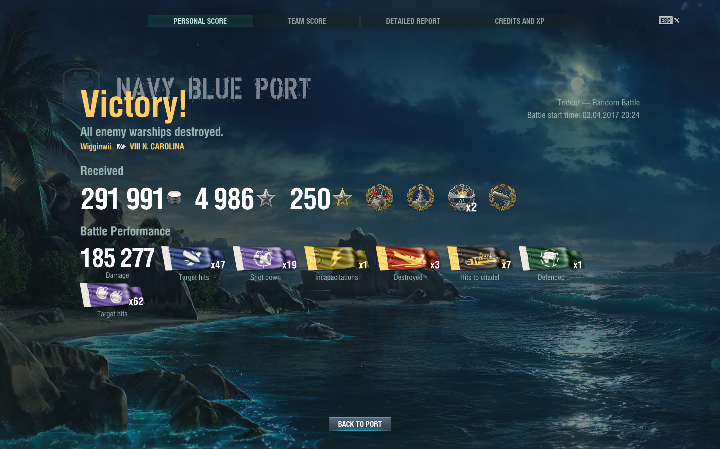Select the purple Target hits x62 ribbon
720x449 pixels.
tap(112, 295)
